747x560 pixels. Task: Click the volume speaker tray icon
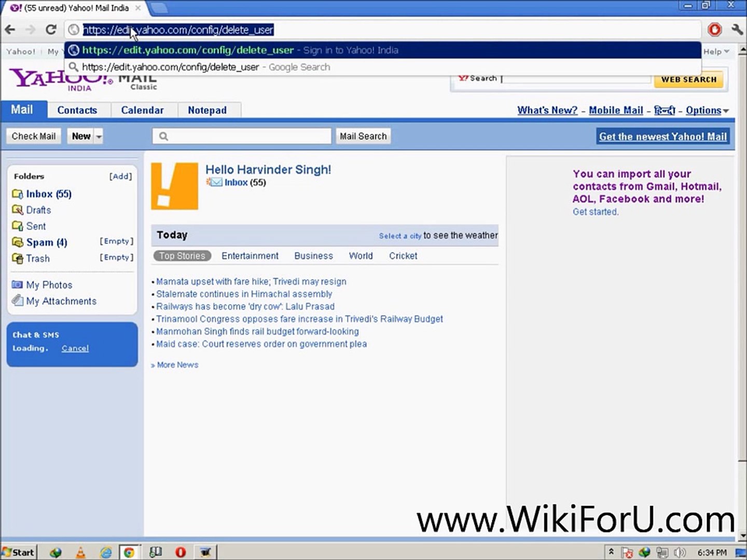680,553
